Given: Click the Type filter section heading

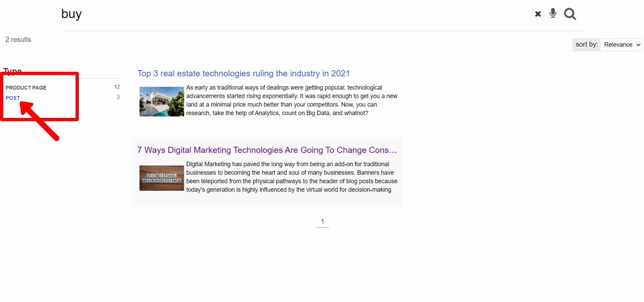Looking at the screenshot, I should click(x=13, y=70).
